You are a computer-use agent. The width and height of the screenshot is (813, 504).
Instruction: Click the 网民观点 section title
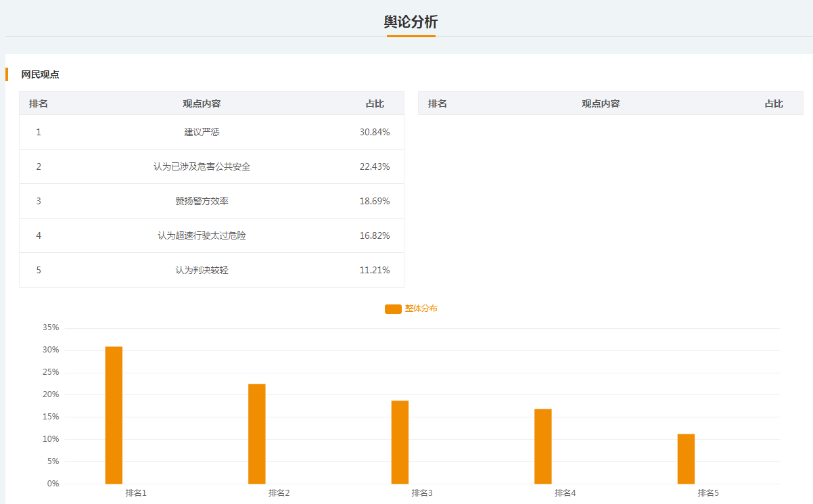click(40, 74)
